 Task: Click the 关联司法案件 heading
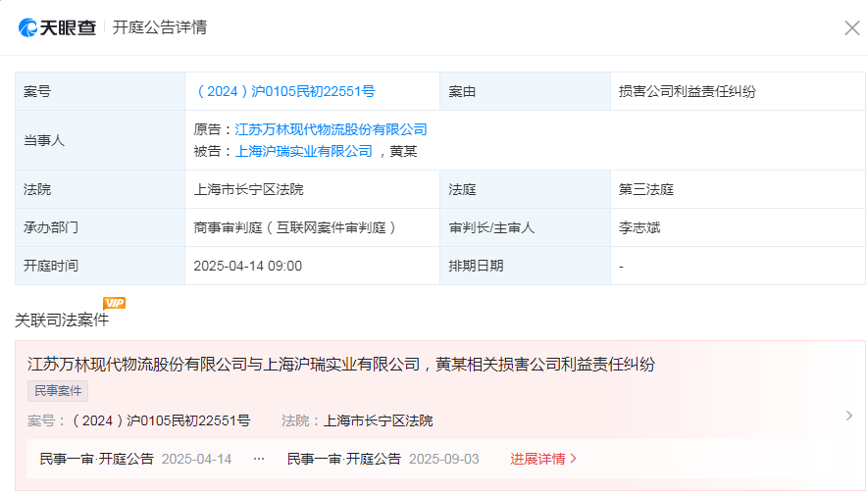click(x=62, y=320)
